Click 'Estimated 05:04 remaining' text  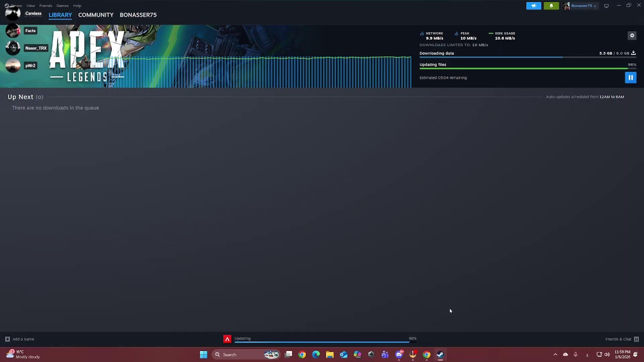pyautogui.click(x=443, y=78)
